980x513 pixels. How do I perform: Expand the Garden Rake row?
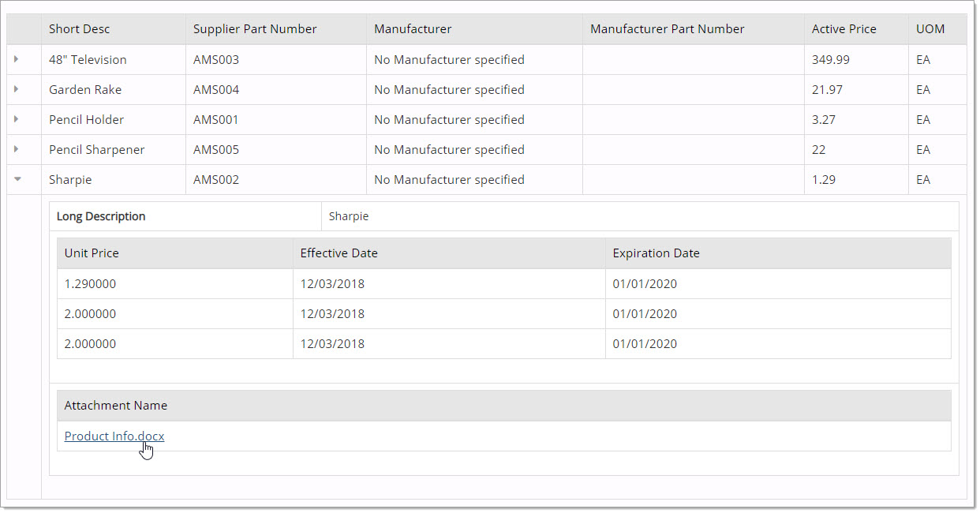click(x=17, y=89)
